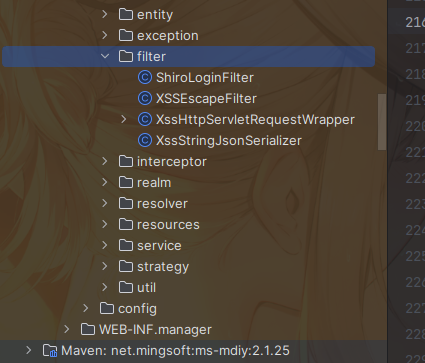Select the resolver package label
Viewport: 425px width, 363px height.
pyautogui.click(x=162, y=204)
